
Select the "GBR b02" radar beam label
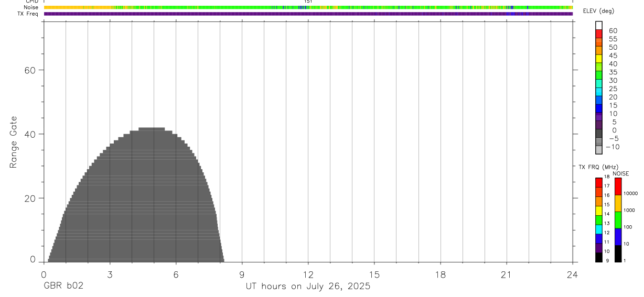pyautogui.click(x=63, y=286)
